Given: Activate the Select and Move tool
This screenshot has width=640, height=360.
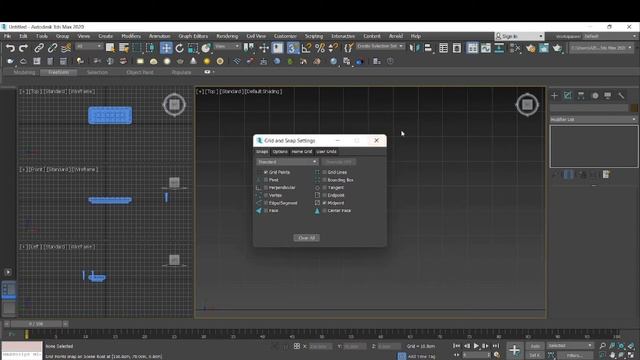Looking at the screenshot, I should coord(166,48).
